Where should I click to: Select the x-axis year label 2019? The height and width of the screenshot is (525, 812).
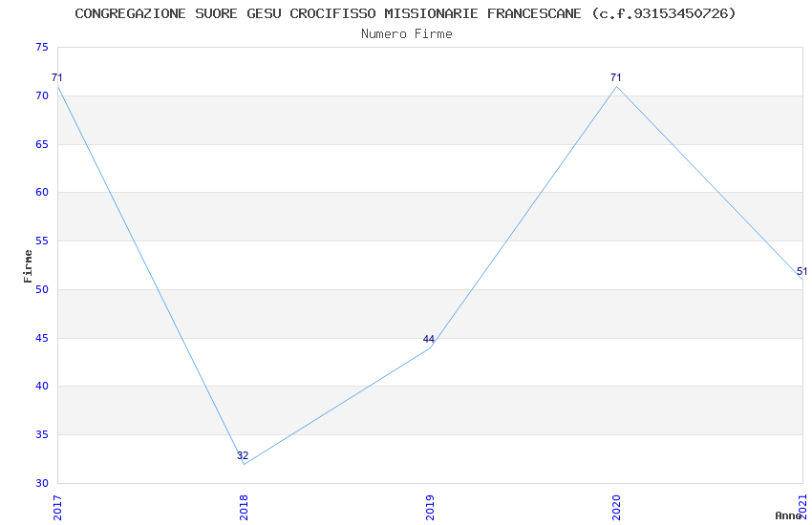[x=430, y=508]
